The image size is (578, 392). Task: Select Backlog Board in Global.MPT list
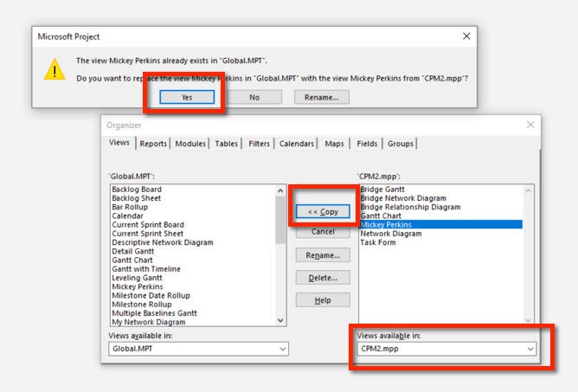(137, 190)
